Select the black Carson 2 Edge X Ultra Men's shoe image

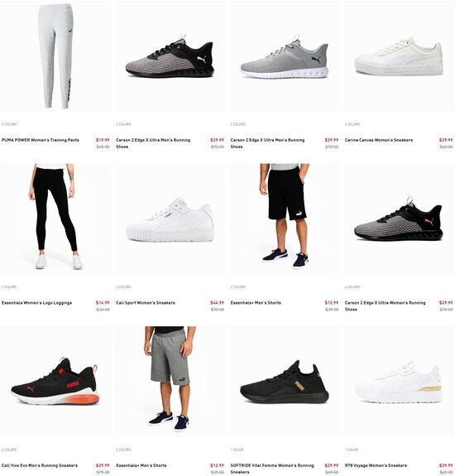pos(170,56)
